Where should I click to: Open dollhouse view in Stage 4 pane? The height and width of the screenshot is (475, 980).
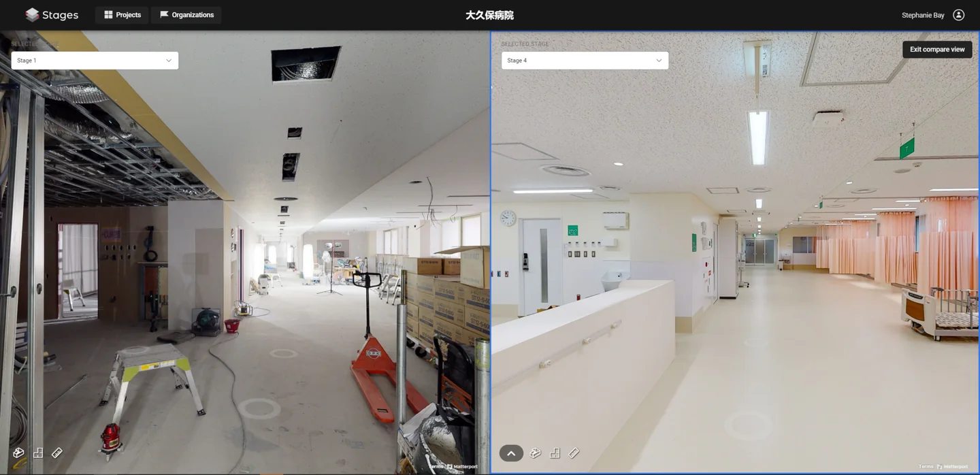(536, 453)
